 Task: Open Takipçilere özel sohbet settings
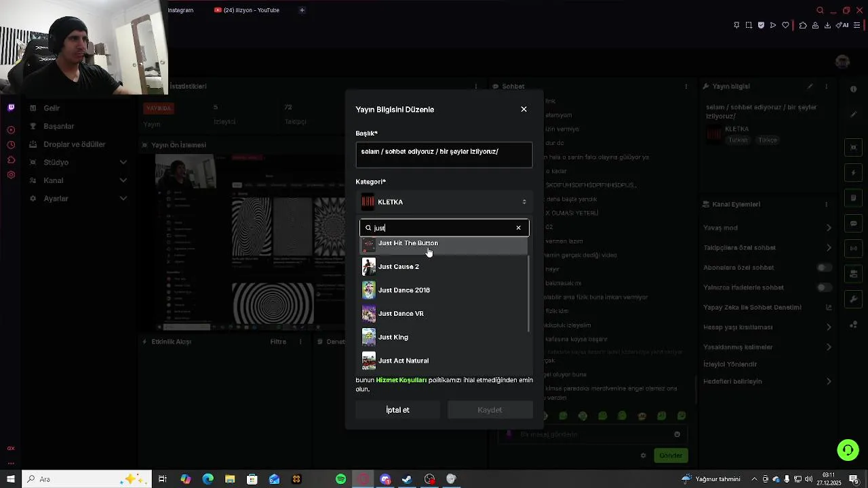[x=768, y=247]
